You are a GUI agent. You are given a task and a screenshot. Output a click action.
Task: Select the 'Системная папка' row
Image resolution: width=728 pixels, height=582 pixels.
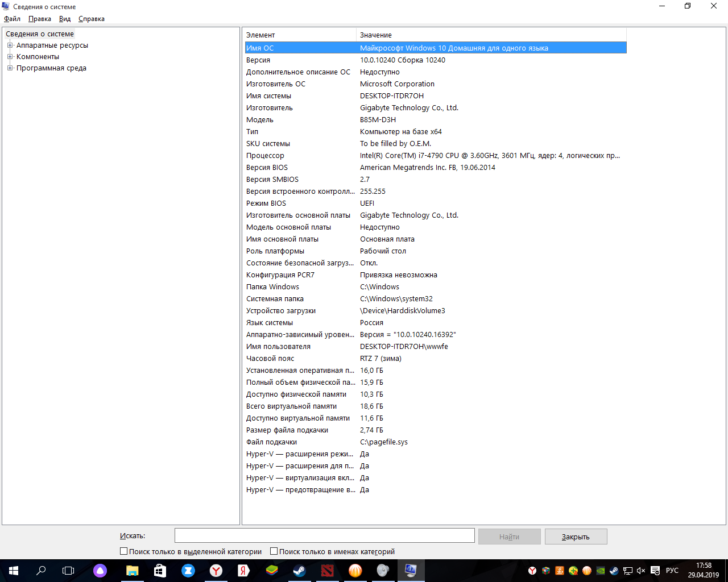click(x=436, y=298)
